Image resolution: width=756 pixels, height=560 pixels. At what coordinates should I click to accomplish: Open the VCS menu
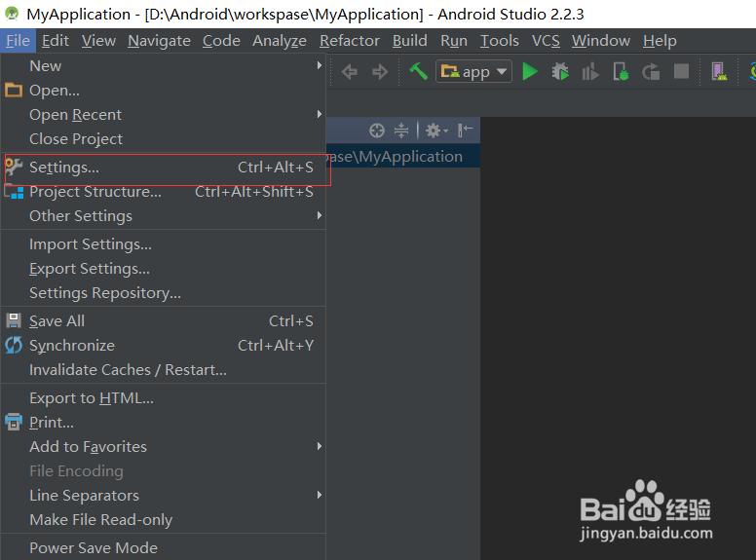[546, 41]
